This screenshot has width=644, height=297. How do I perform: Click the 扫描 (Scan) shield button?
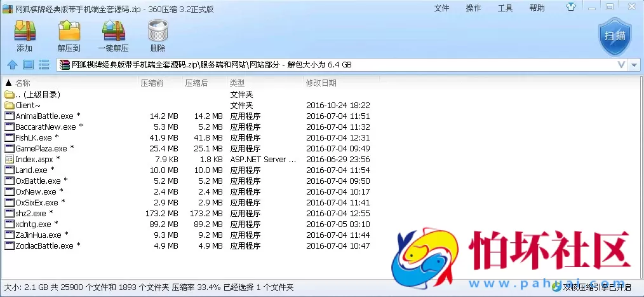(615, 36)
